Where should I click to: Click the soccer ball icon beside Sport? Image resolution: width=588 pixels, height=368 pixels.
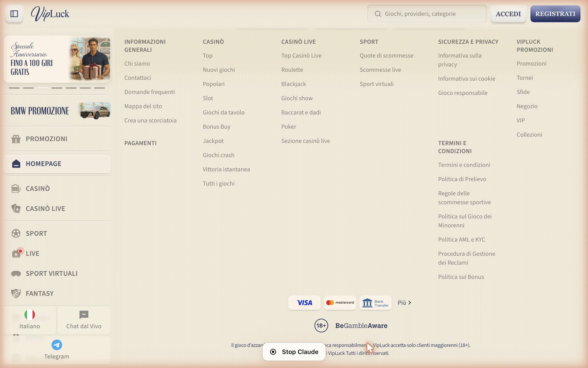[x=16, y=233]
